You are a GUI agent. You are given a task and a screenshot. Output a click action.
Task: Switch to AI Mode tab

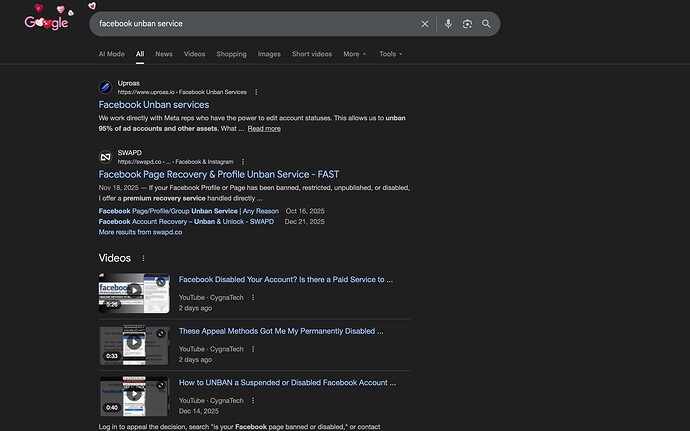111,54
